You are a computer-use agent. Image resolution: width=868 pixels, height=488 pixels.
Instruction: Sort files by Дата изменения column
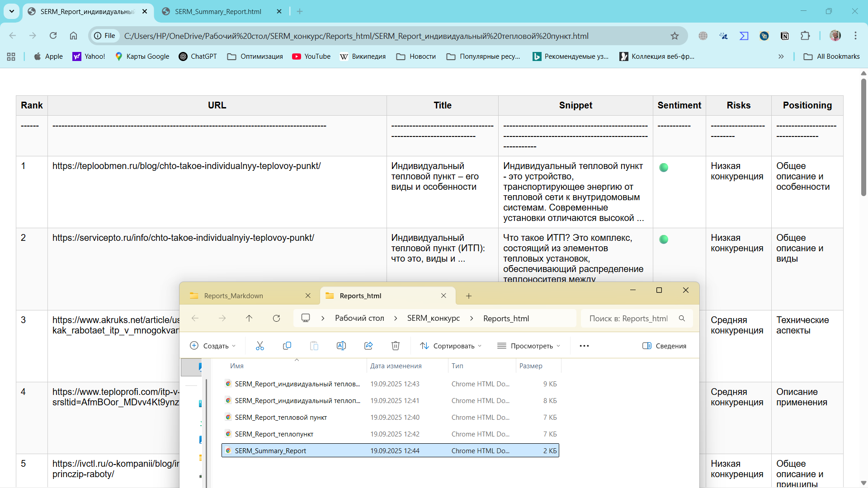point(396,366)
